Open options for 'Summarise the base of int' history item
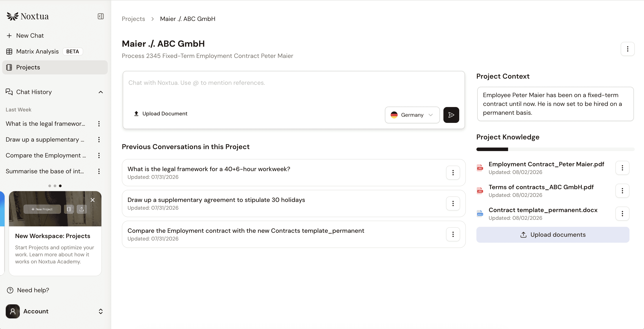The height and width of the screenshot is (329, 644). [99, 171]
